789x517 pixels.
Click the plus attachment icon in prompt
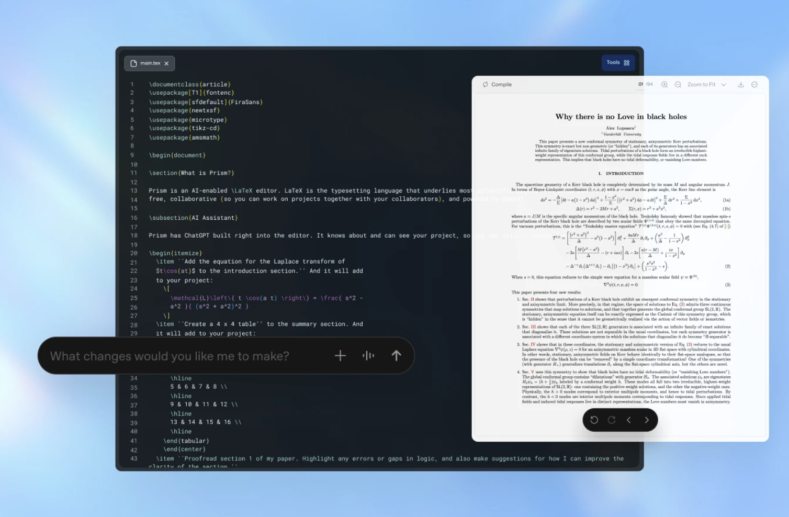[340, 356]
